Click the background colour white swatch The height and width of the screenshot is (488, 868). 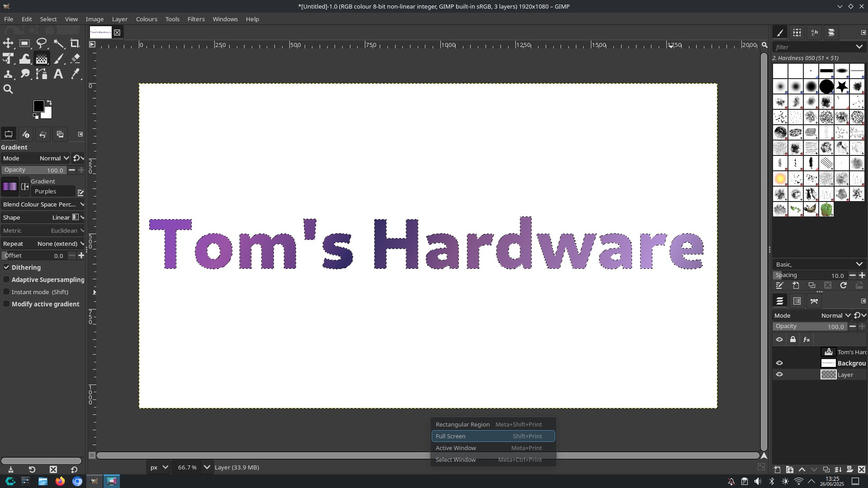click(48, 114)
